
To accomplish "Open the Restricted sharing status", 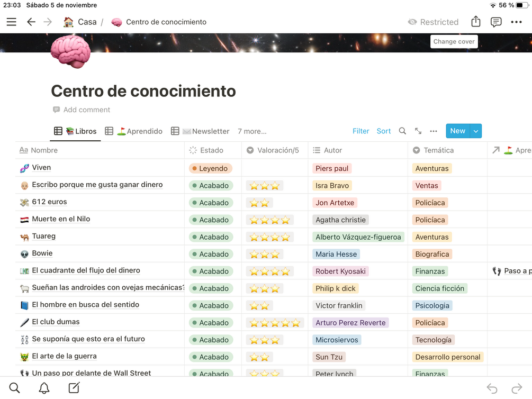I will [x=433, y=22].
